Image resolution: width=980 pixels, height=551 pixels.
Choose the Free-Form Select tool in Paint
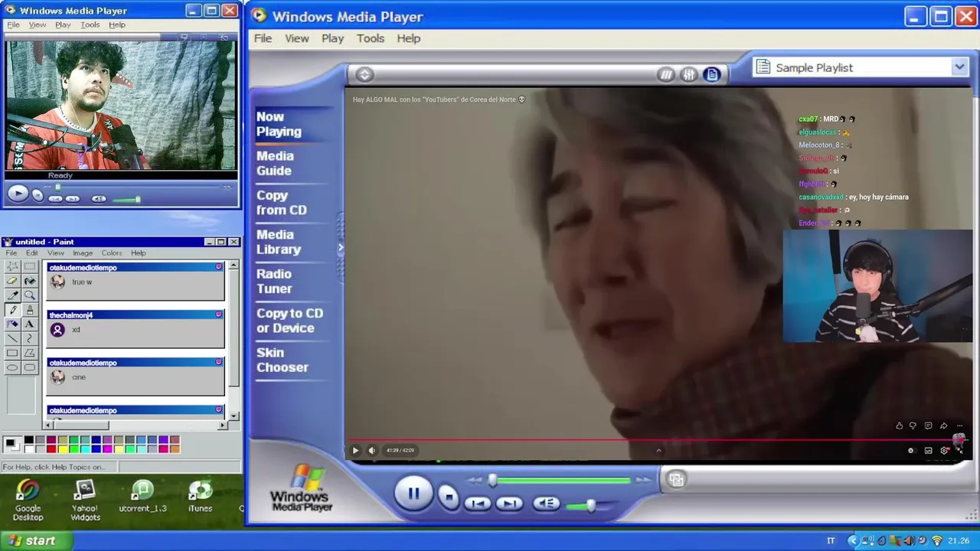coord(12,266)
